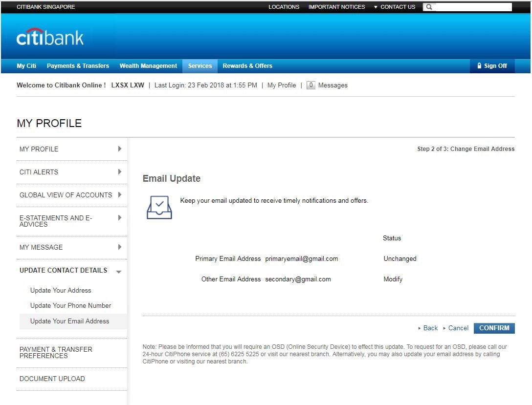Expand E-Statements and E-Advices arrow

120,218
